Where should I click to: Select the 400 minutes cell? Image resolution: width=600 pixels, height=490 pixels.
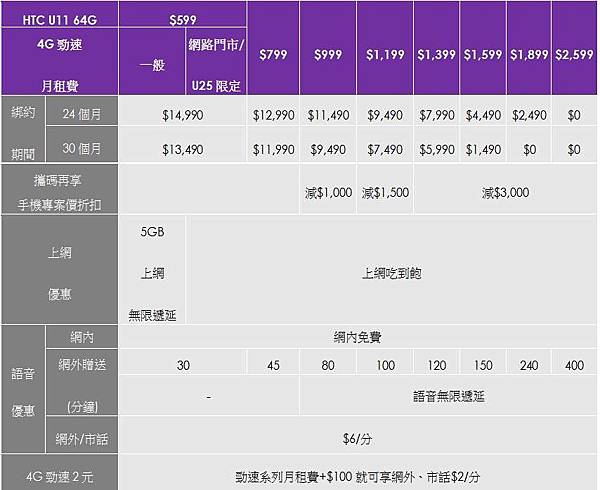(x=574, y=362)
